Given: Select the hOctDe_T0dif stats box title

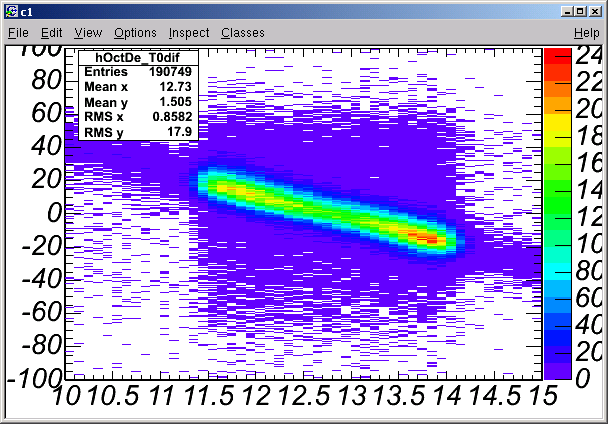Looking at the screenshot, I should pos(138,58).
